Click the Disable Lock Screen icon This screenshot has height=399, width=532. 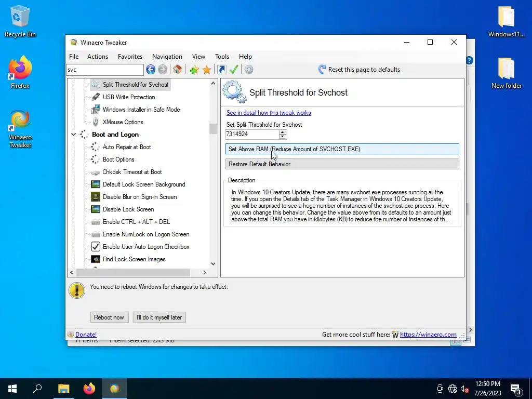pos(96,209)
